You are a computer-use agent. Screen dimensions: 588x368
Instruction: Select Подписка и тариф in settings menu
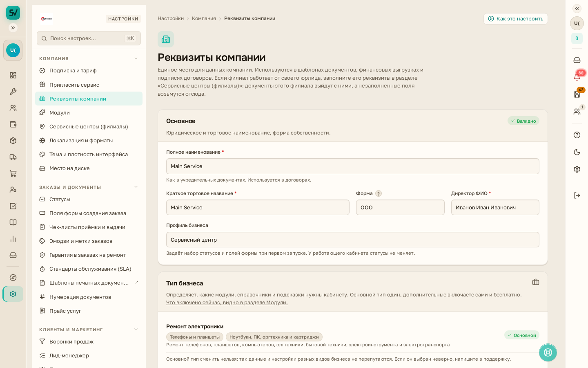tap(89, 71)
